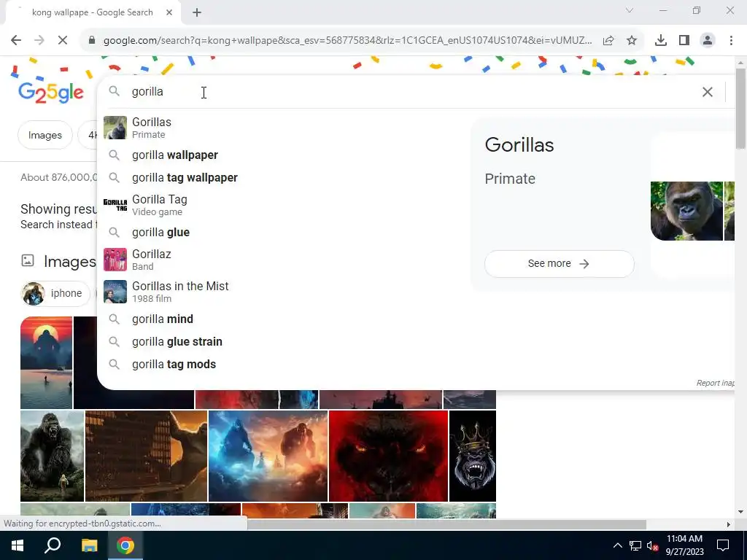
Task: Open the Images filter chip
Action: pyautogui.click(x=44, y=135)
